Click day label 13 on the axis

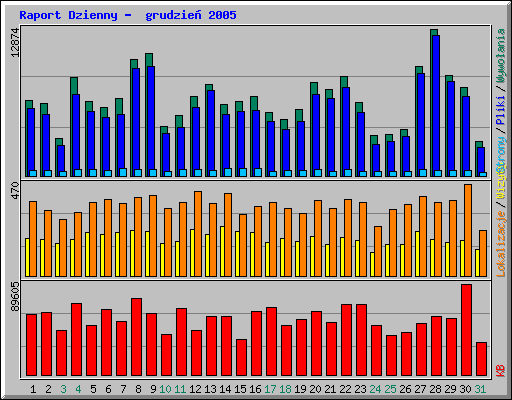click(210, 389)
